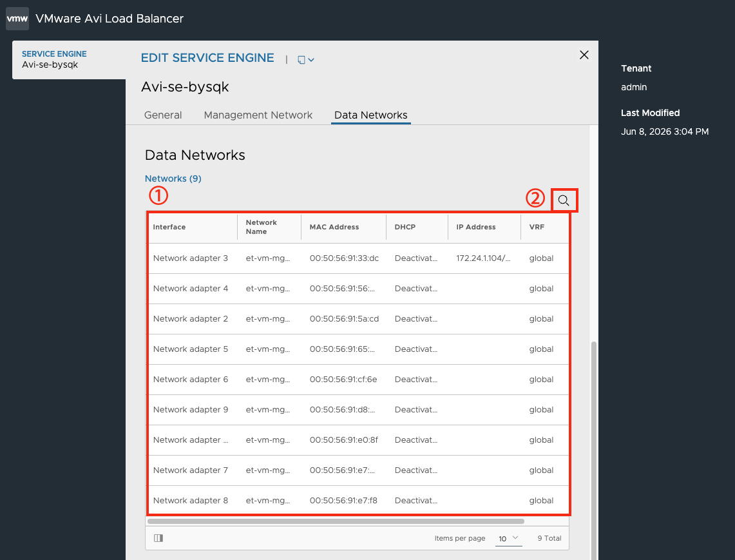This screenshot has height=560, width=735.
Task: Click the table's horizontal scrollbar
Action: pos(336,521)
